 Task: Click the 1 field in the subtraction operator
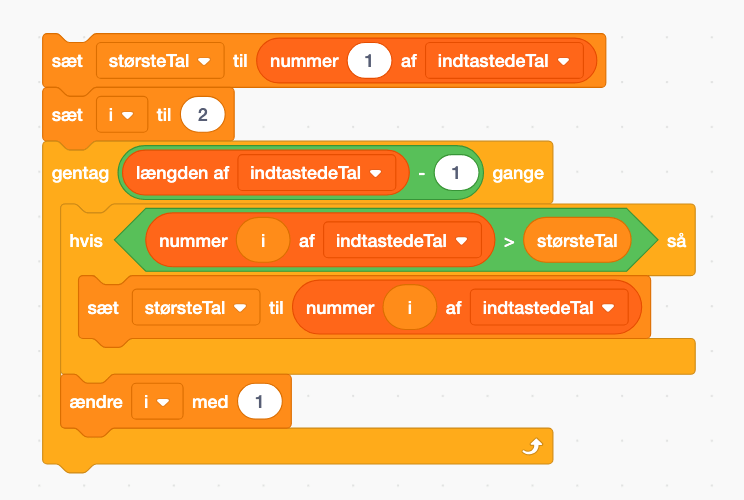tap(455, 173)
